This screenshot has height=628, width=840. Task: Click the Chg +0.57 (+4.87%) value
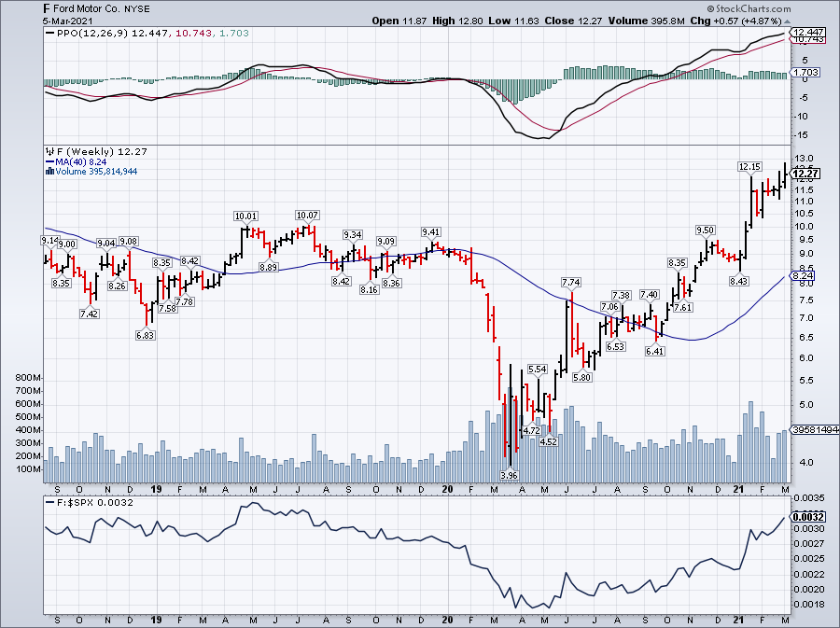click(735, 21)
